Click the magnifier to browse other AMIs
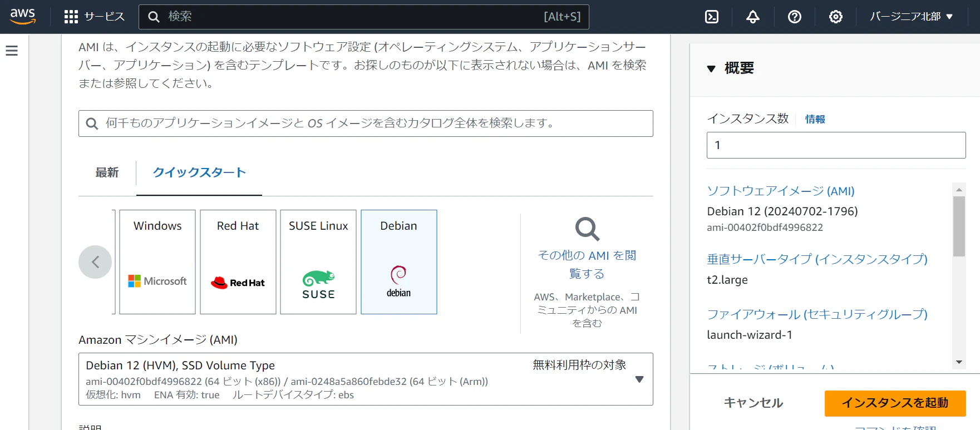This screenshot has height=430, width=980. pos(587,229)
